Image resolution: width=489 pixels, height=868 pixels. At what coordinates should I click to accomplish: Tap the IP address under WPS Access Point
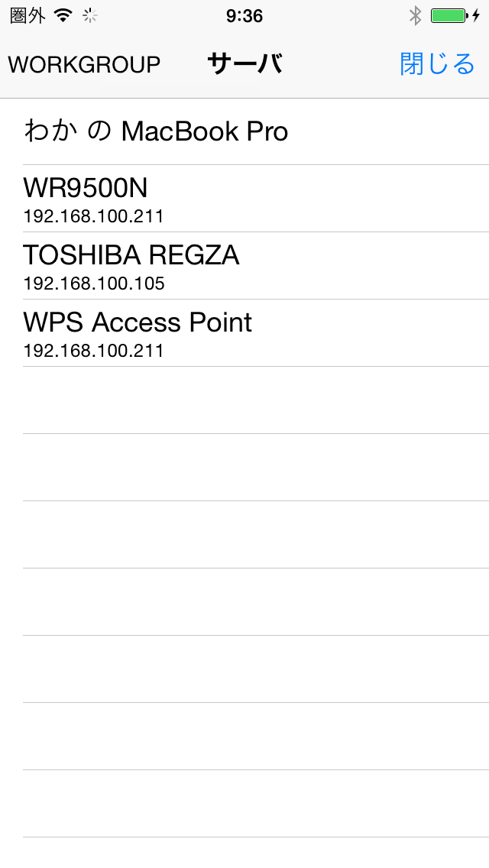(94, 351)
